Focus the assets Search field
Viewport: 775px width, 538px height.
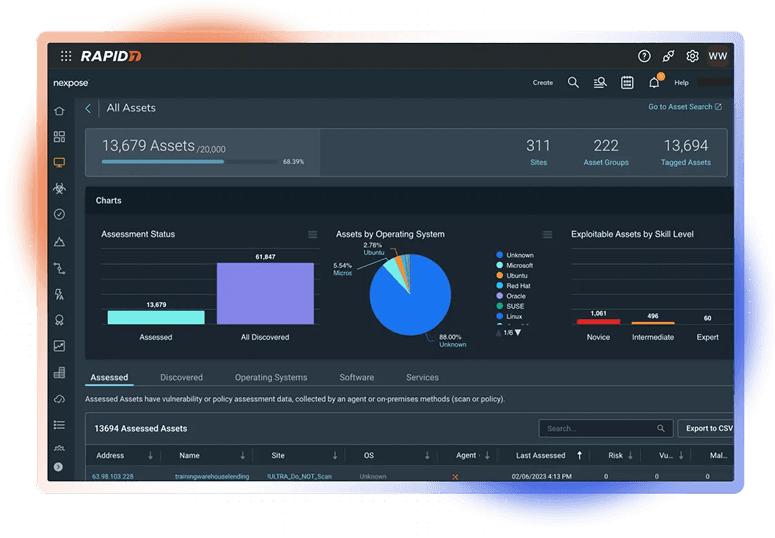[606, 429]
